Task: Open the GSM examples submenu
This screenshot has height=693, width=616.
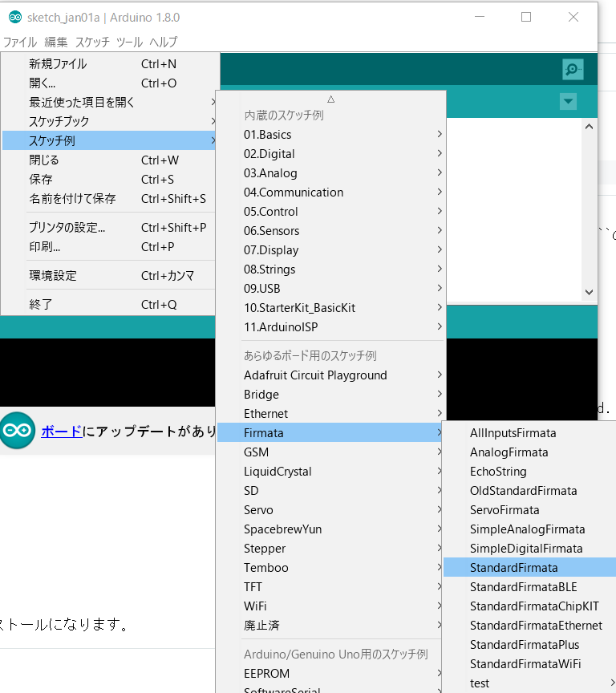Action: (x=330, y=452)
